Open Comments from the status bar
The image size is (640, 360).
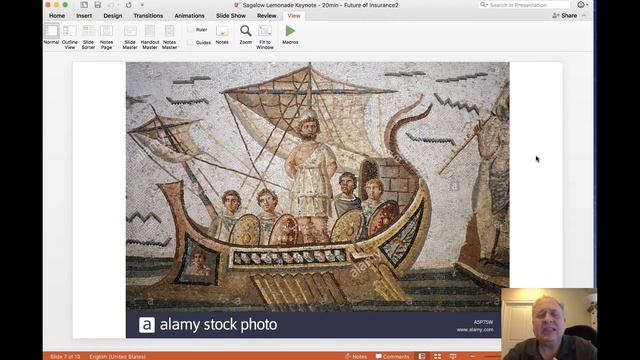point(392,356)
